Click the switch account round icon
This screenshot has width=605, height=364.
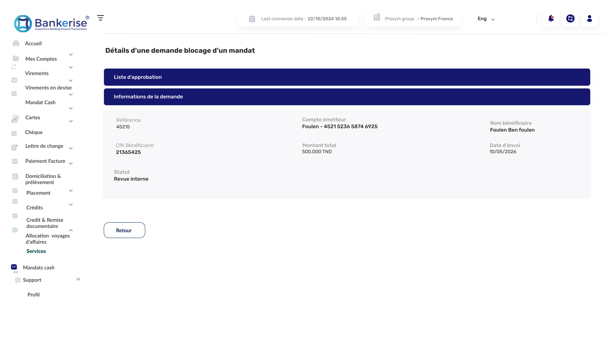coord(570,19)
